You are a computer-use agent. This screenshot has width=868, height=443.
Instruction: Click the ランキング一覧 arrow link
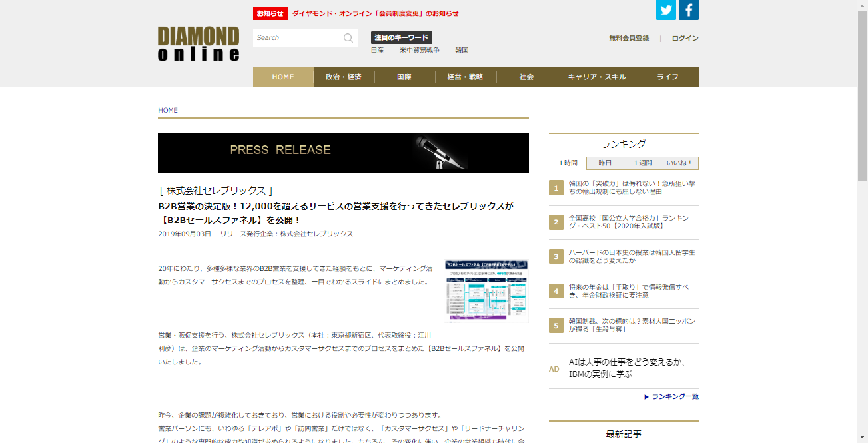click(671, 397)
